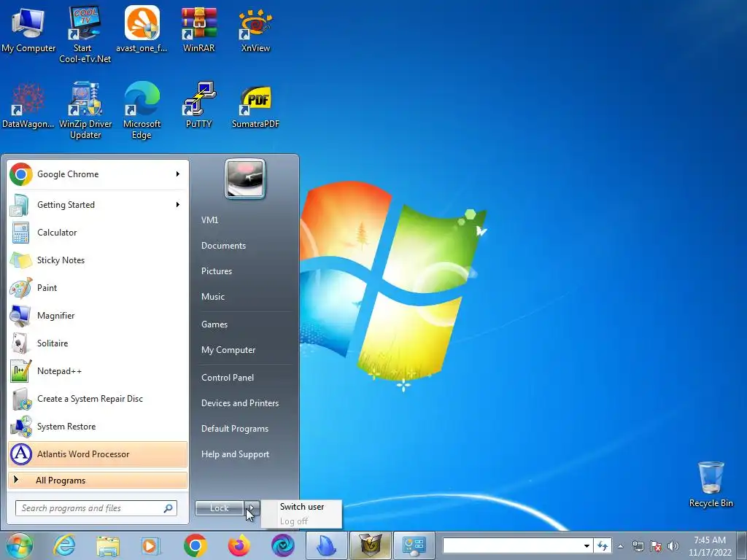Click the network tray icon
The width and height of the screenshot is (747, 560).
(638, 546)
